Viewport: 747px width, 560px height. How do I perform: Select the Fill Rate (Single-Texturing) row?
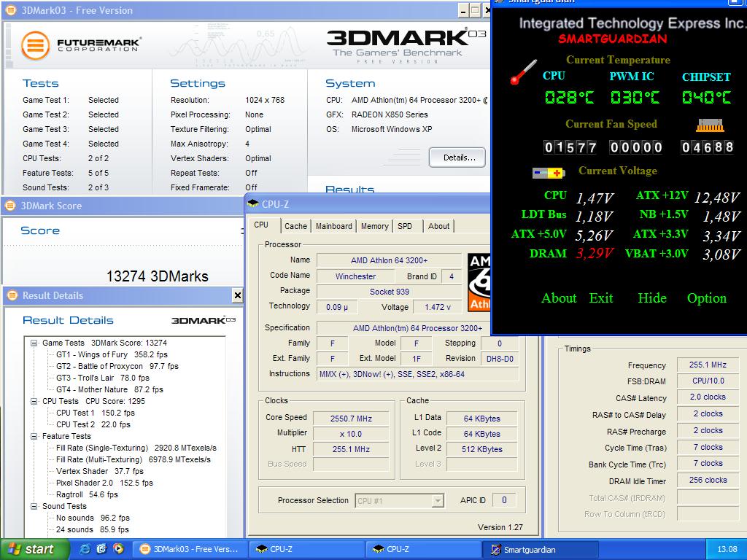pyautogui.click(x=136, y=448)
